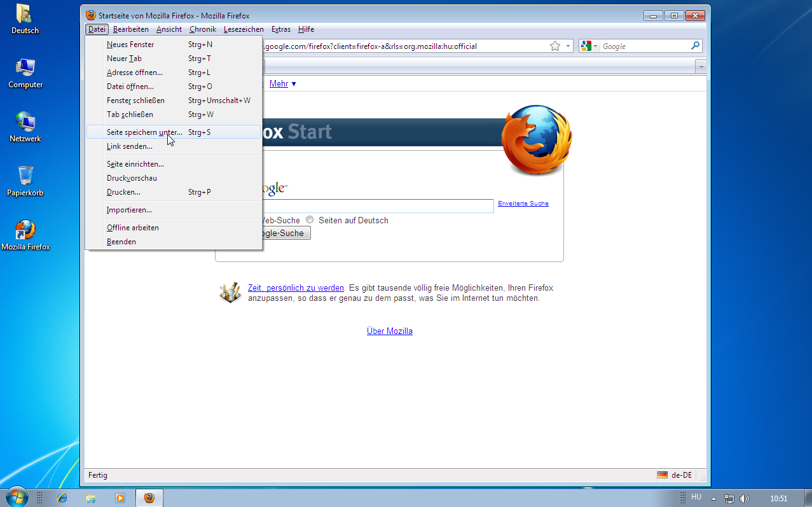
Task: Click the Google search engine icon
Action: (x=586, y=46)
